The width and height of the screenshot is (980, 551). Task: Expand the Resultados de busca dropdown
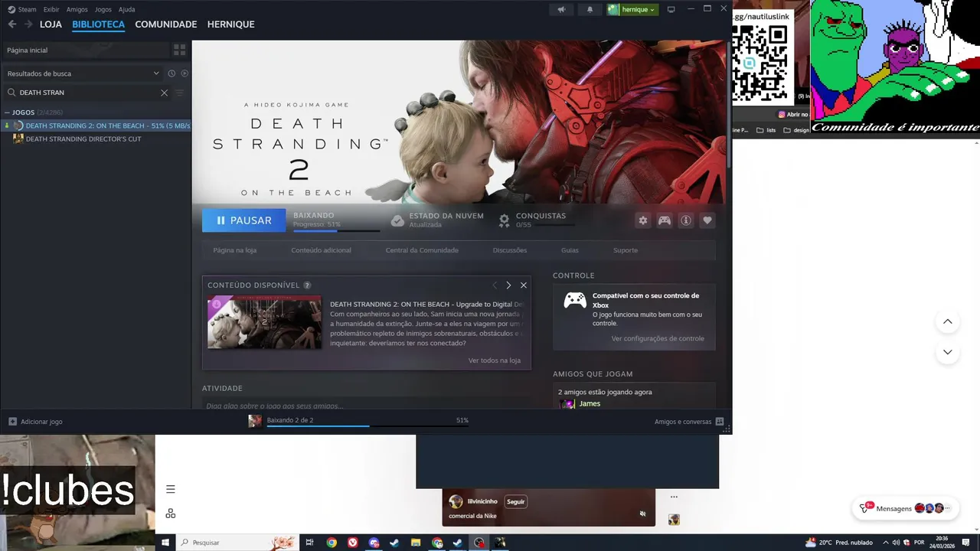83,73
